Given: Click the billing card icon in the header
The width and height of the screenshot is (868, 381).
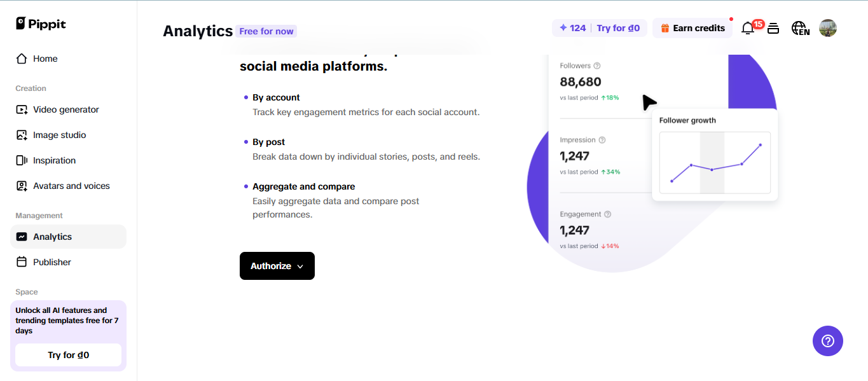Looking at the screenshot, I should click(773, 27).
